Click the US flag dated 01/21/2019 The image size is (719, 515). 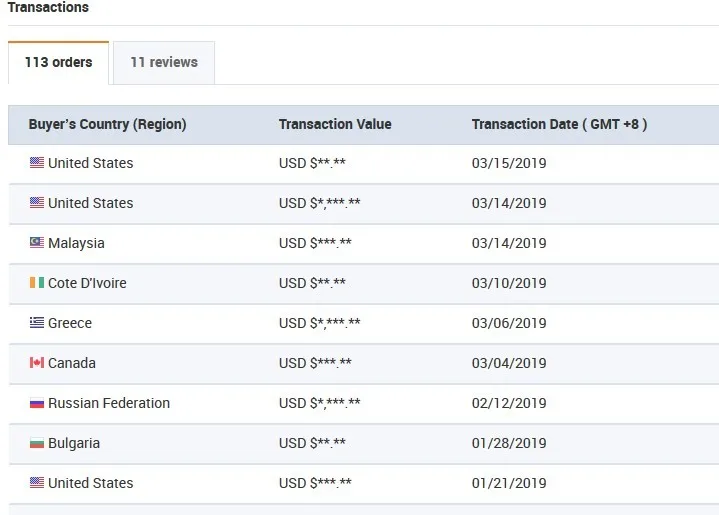pyautogui.click(x=37, y=483)
